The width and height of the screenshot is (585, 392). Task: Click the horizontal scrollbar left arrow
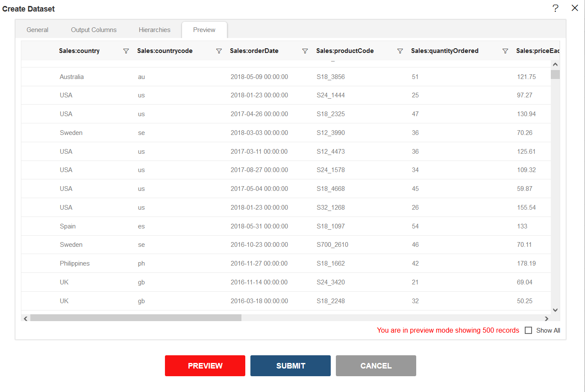[x=26, y=318]
